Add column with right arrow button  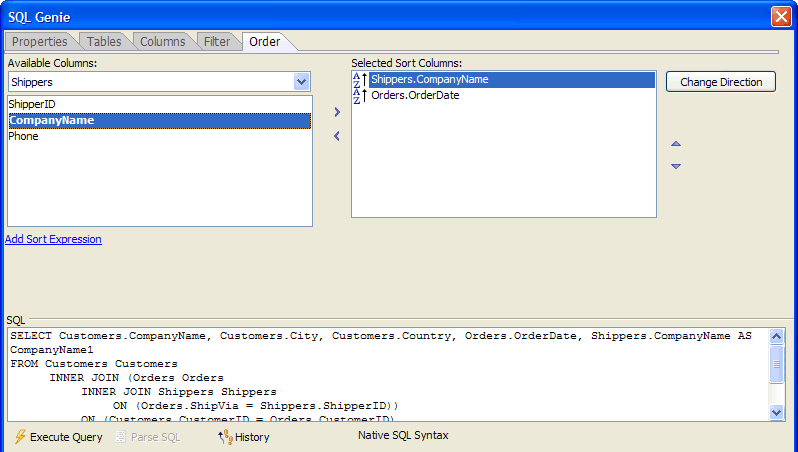pos(337,112)
